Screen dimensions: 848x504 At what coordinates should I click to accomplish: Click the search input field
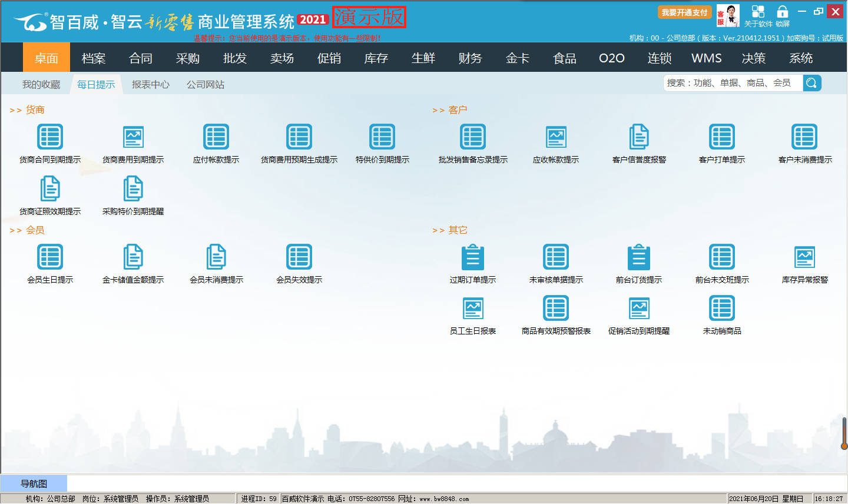point(733,83)
